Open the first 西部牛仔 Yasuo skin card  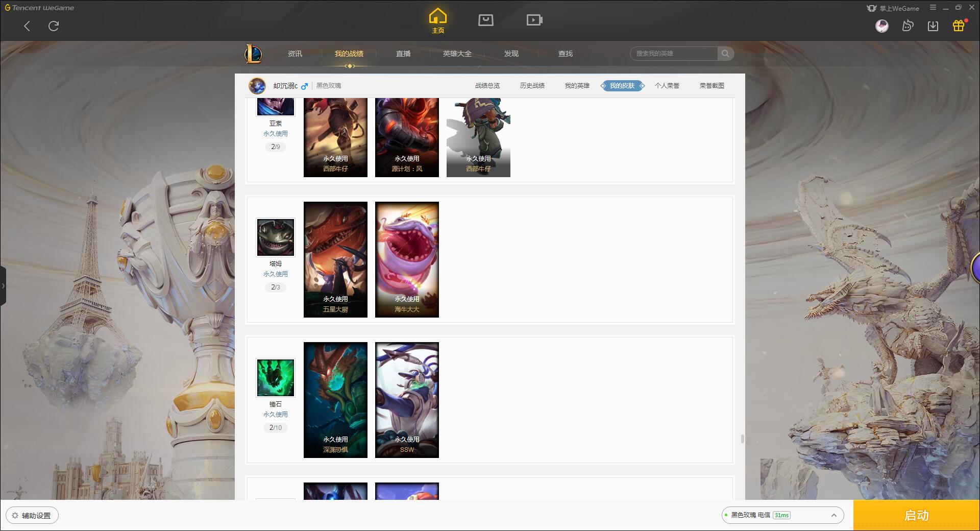(x=335, y=137)
